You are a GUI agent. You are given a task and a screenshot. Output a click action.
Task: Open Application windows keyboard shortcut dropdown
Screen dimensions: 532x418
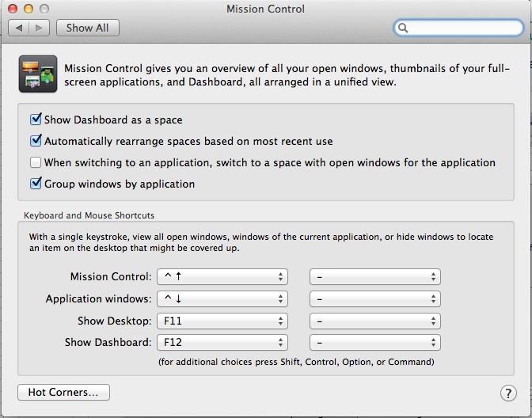(x=222, y=299)
